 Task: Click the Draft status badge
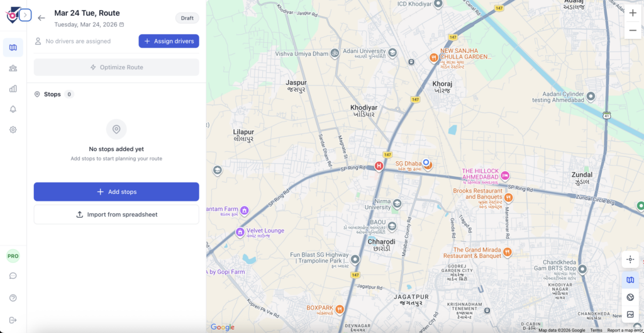coord(187,18)
